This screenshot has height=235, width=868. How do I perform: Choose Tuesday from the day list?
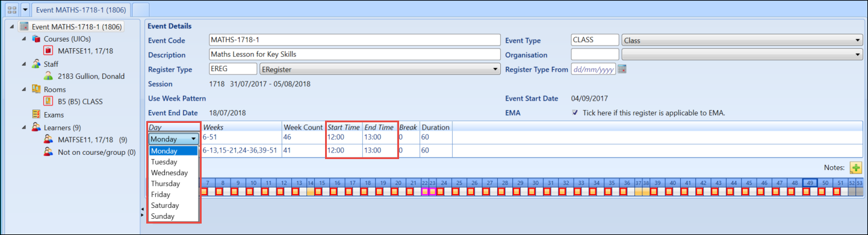173,162
